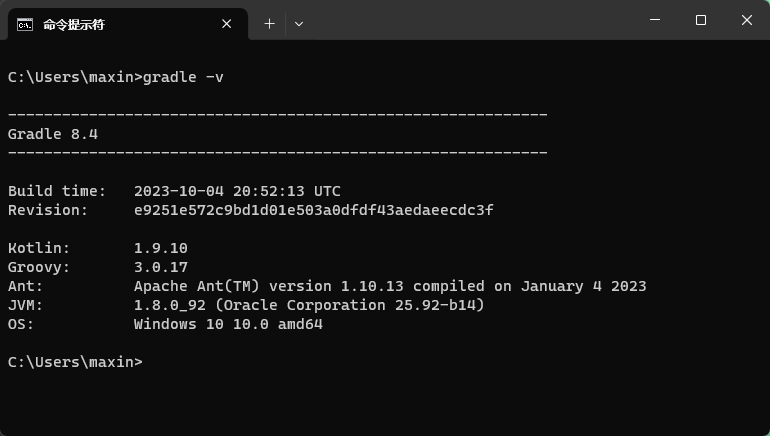Screen dimensions: 770x436
Task: Open a new terminal tab
Action: click(x=269, y=24)
